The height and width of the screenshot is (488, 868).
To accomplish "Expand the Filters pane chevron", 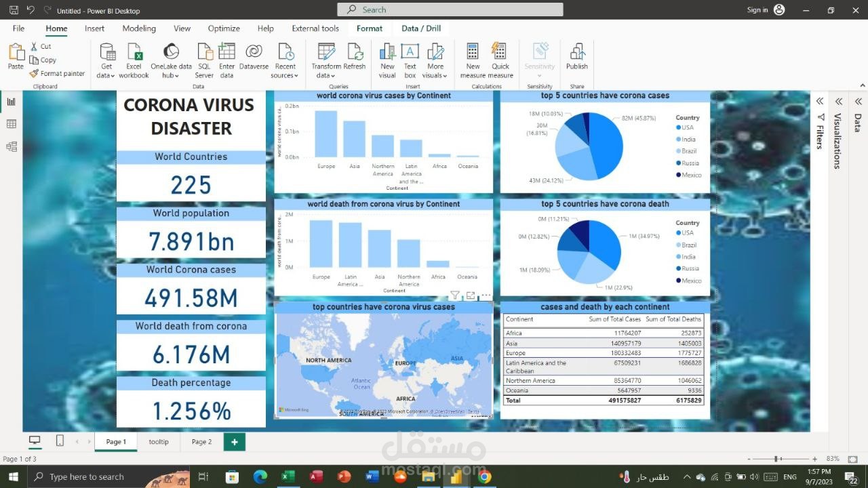I will 820,101.
